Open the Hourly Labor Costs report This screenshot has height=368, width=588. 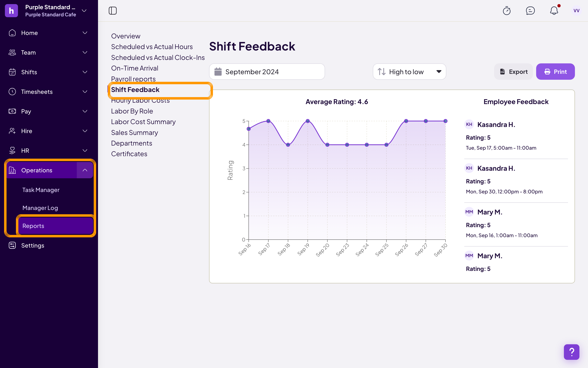point(140,100)
